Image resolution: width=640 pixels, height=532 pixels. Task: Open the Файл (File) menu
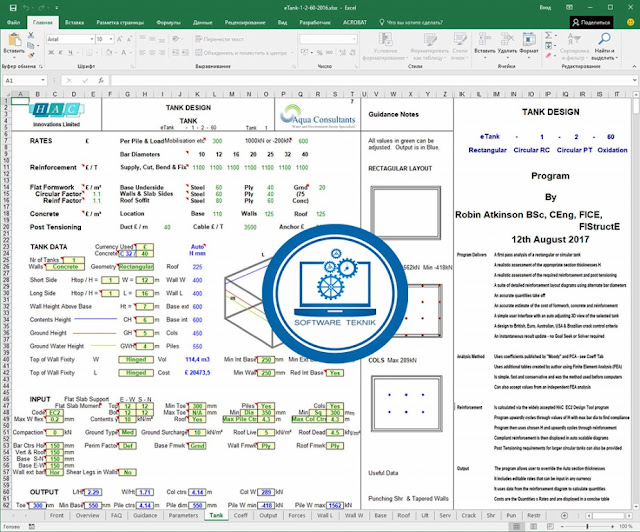[13, 22]
